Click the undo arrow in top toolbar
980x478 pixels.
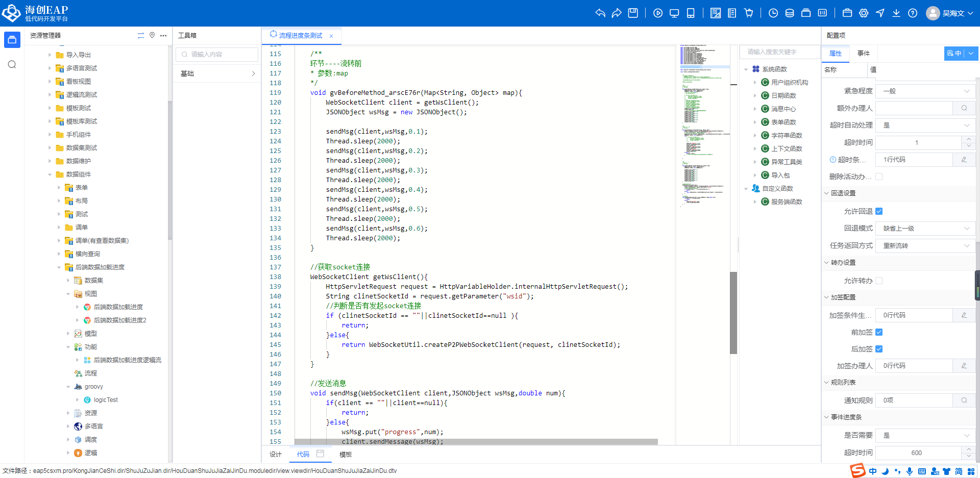pyautogui.click(x=600, y=13)
